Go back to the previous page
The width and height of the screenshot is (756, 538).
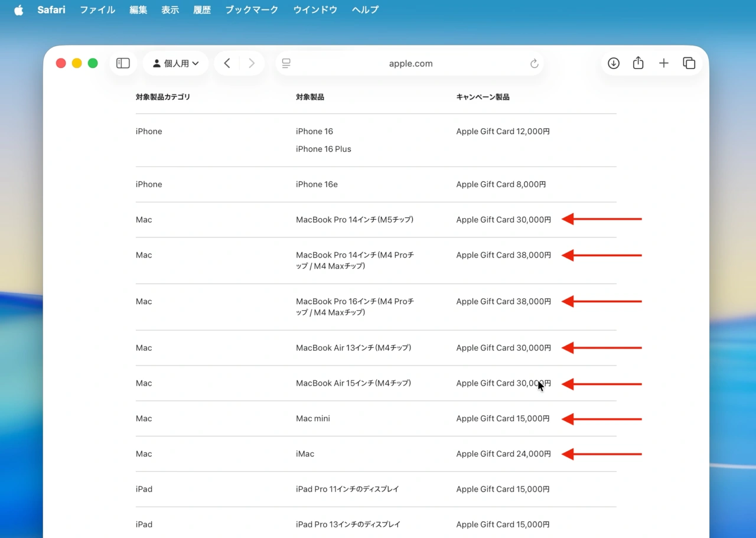click(x=227, y=63)
